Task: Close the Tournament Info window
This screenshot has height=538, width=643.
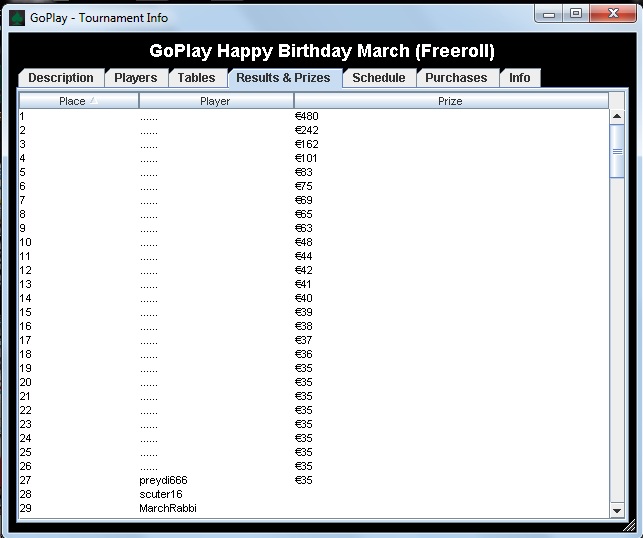Action: click(613, 14)
